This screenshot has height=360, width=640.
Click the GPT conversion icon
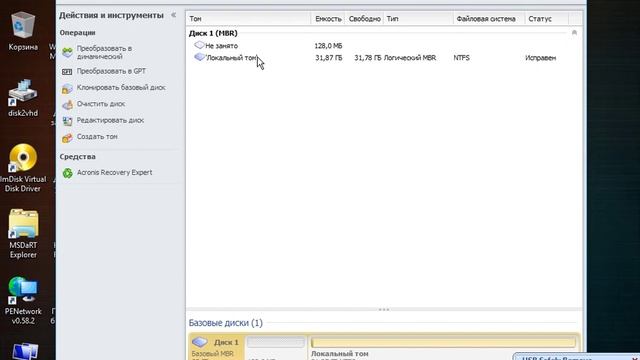point(67,71)
